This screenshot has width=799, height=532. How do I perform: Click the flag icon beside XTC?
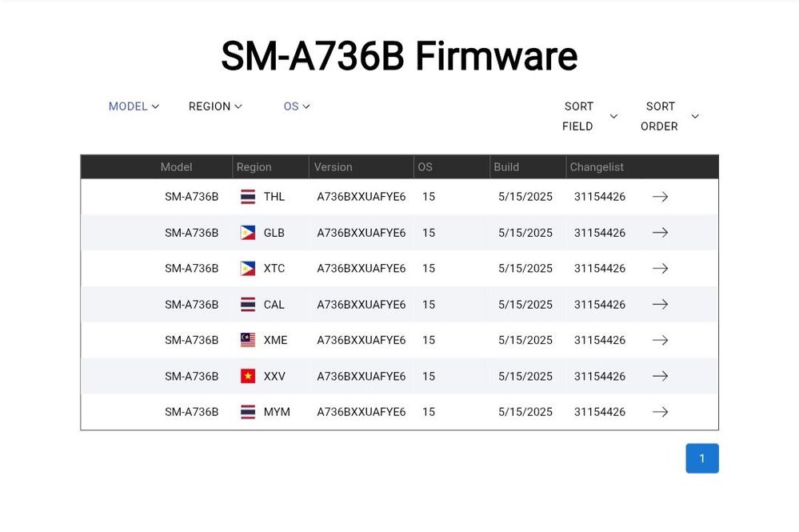(248, 269)
